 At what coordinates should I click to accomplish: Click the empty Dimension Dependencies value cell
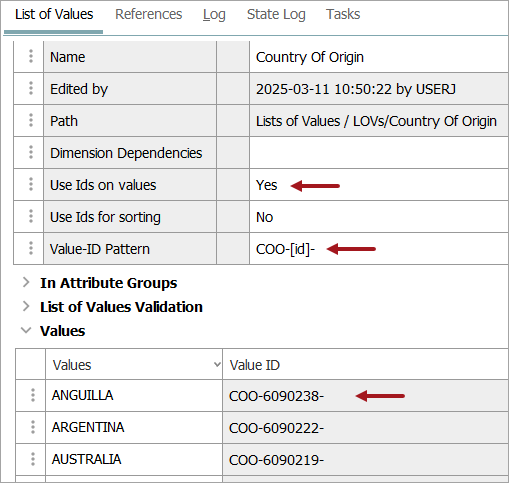click(379, 153)
